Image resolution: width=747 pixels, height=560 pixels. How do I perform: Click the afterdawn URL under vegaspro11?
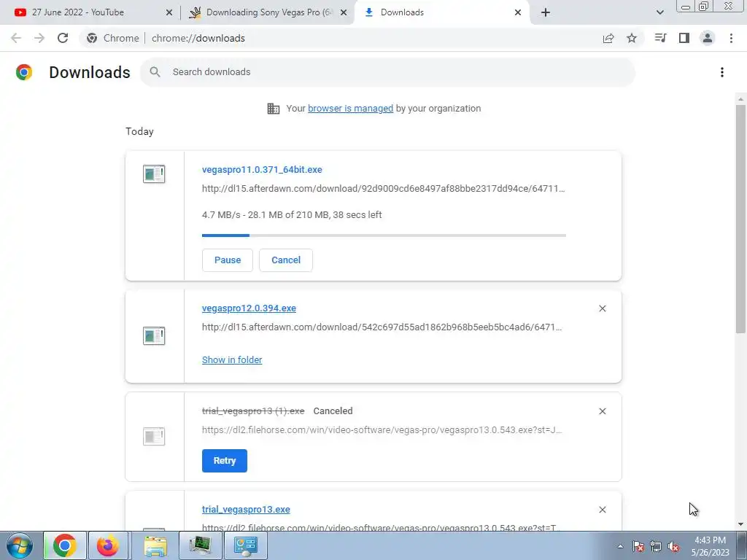(384, 189)
